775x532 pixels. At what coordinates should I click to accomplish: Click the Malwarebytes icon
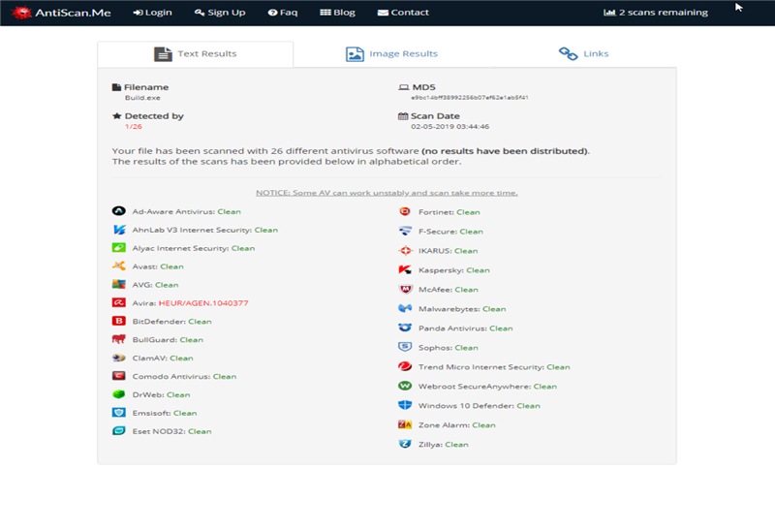pos(405,308)
